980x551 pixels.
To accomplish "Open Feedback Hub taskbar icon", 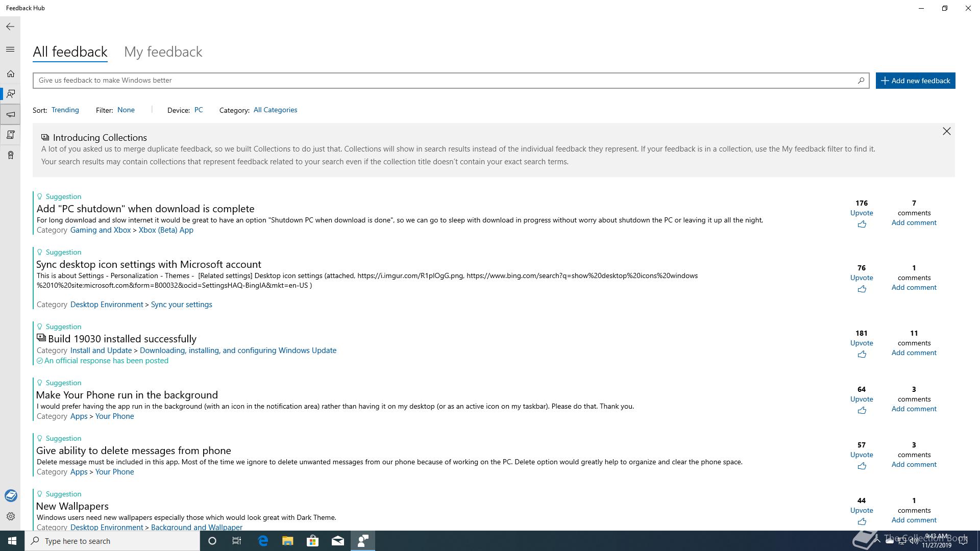I will pyautogui.click(x=363, y=541).
